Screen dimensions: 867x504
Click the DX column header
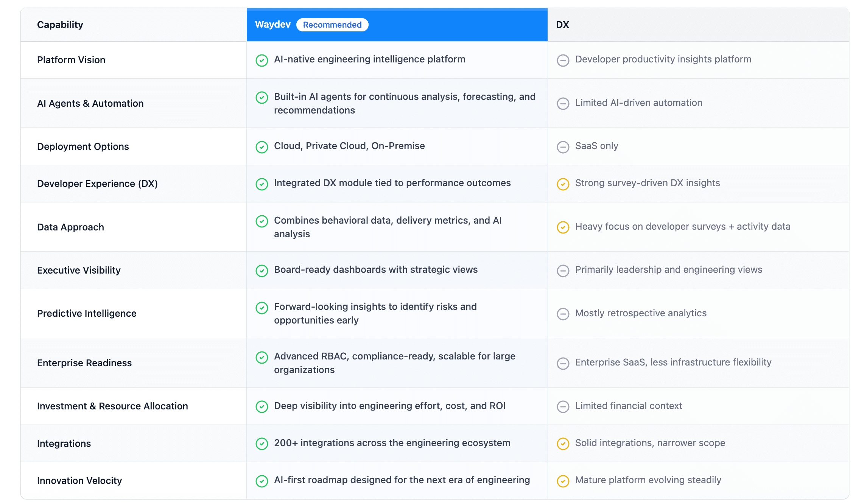pos(562,25)
